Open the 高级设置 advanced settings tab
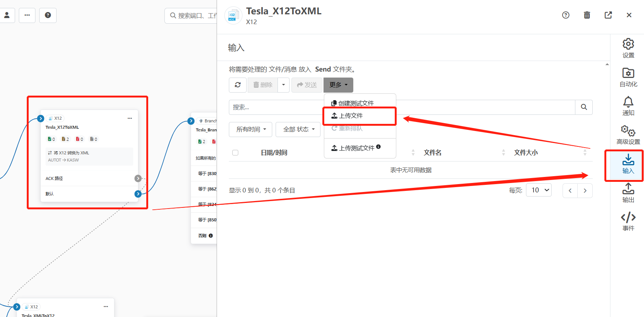This screenshot has width=644, height=317. 628,135
